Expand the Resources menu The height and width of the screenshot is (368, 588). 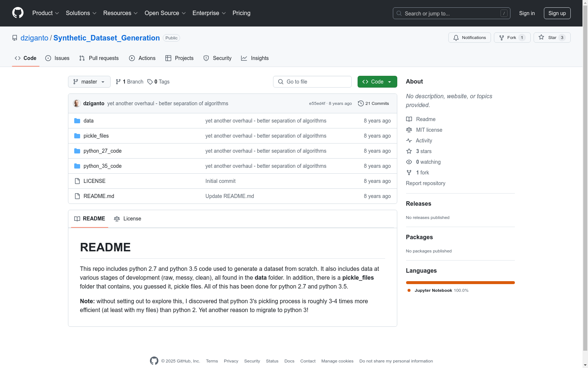[121, 13]
